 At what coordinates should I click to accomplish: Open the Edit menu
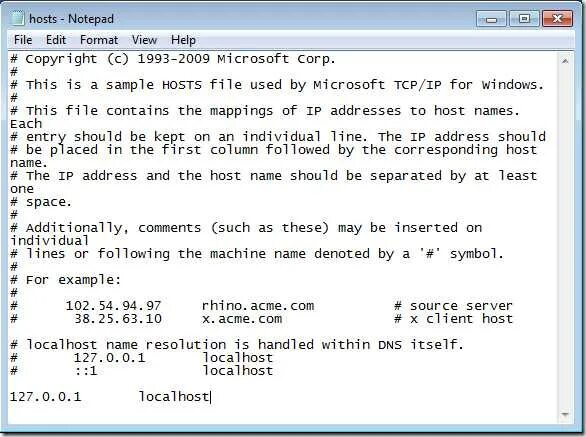point(56,40)
